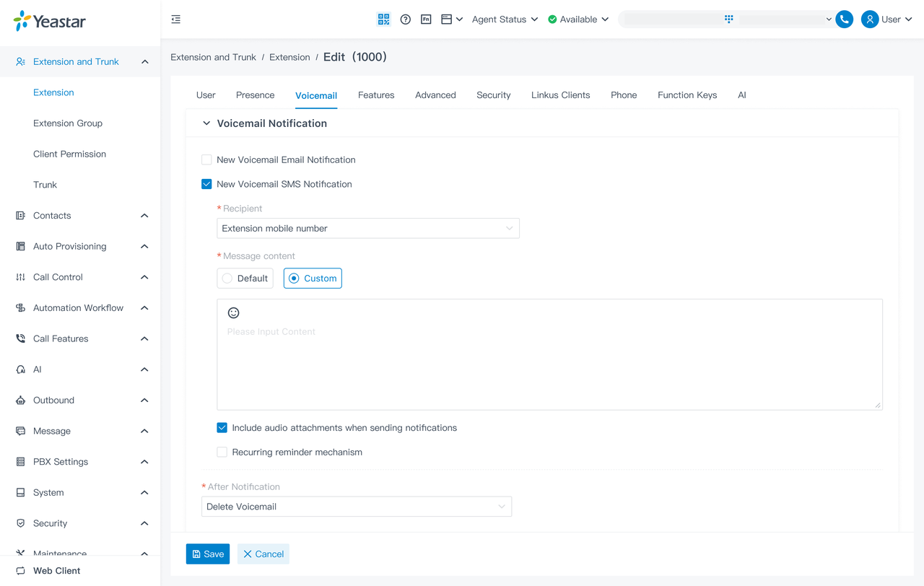Open the help question mark icon
924x586 pixels.
[x=406, y=19]
